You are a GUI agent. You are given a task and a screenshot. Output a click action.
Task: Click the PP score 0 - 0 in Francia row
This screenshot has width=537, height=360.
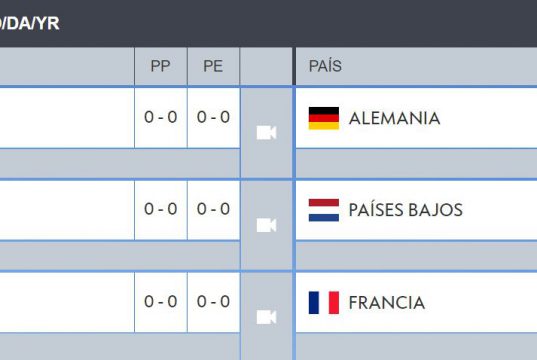(x=161, y=301)
